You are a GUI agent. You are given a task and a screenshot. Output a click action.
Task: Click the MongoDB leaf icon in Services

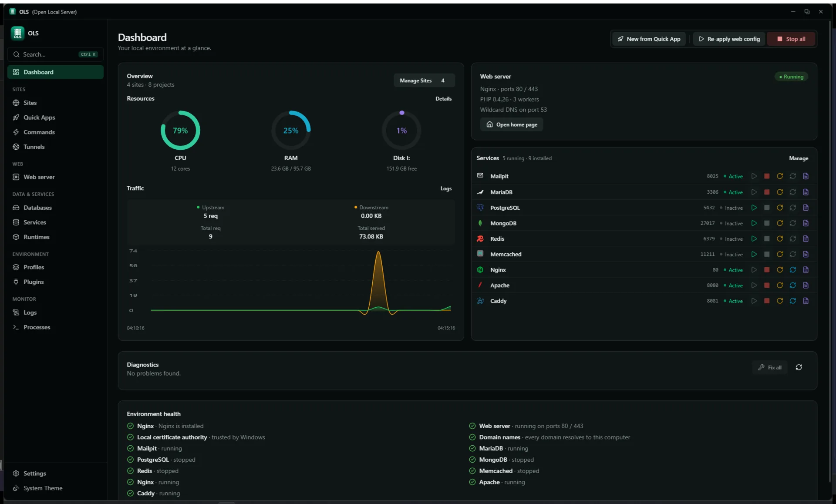[480, 223]
